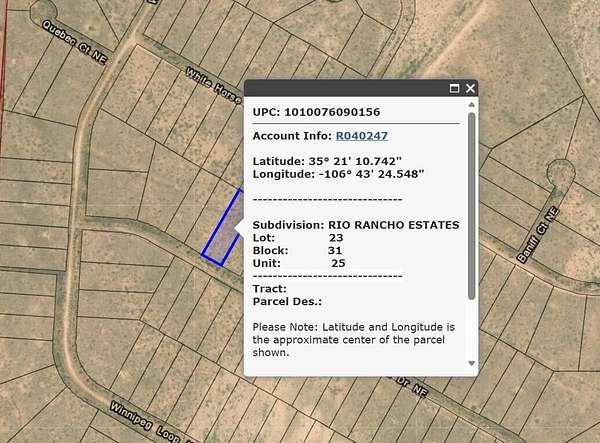Click the popup pointer arrow tip

coord(236,231)
